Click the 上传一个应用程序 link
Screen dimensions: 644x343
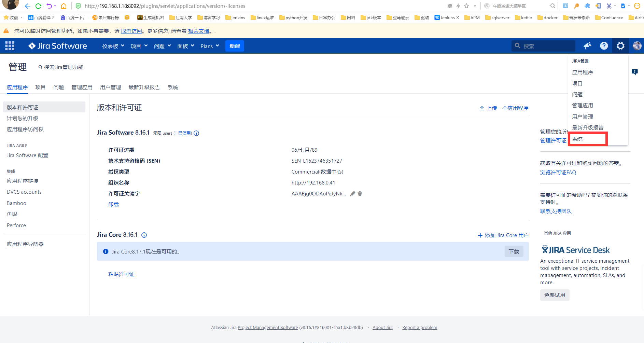coord(504,108)
